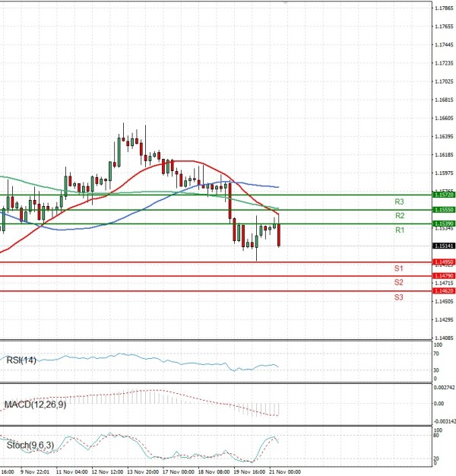Click the S2 support label

[398, 283]
